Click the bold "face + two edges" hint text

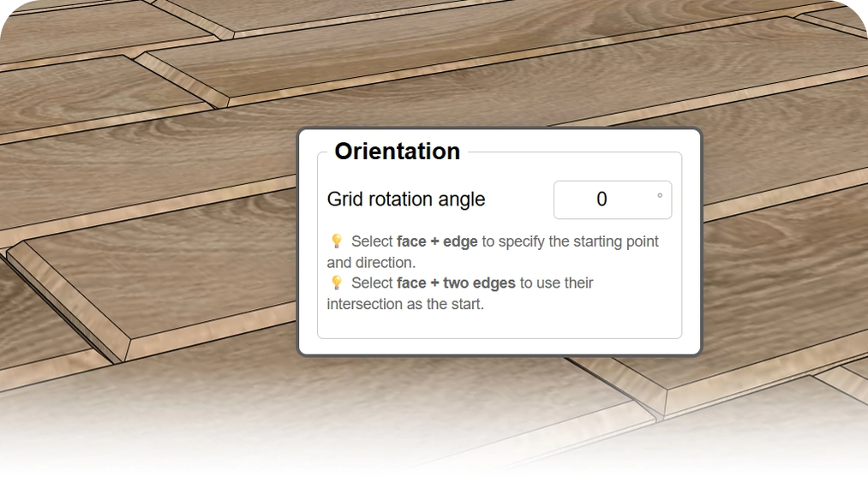point(456,283)
